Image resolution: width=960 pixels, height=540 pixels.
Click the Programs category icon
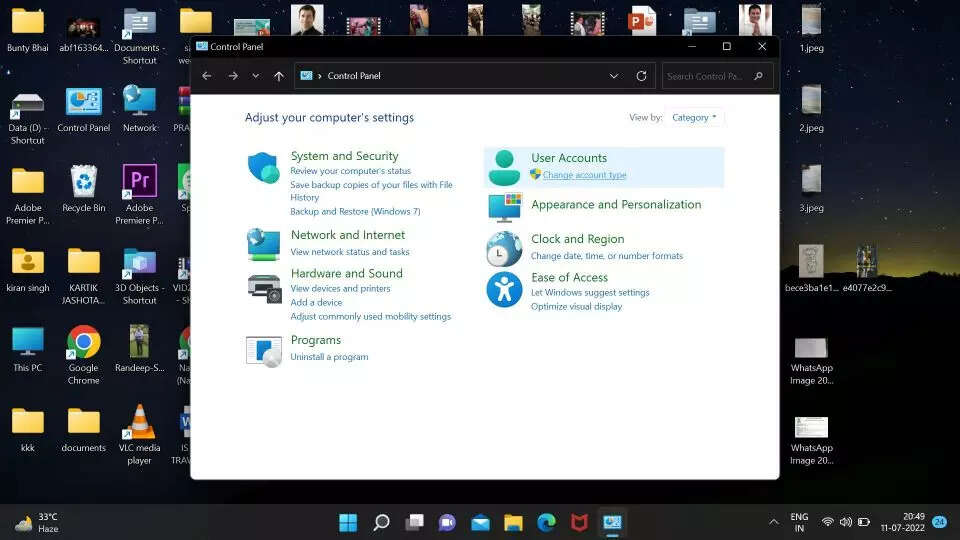[x=264, y=350]
